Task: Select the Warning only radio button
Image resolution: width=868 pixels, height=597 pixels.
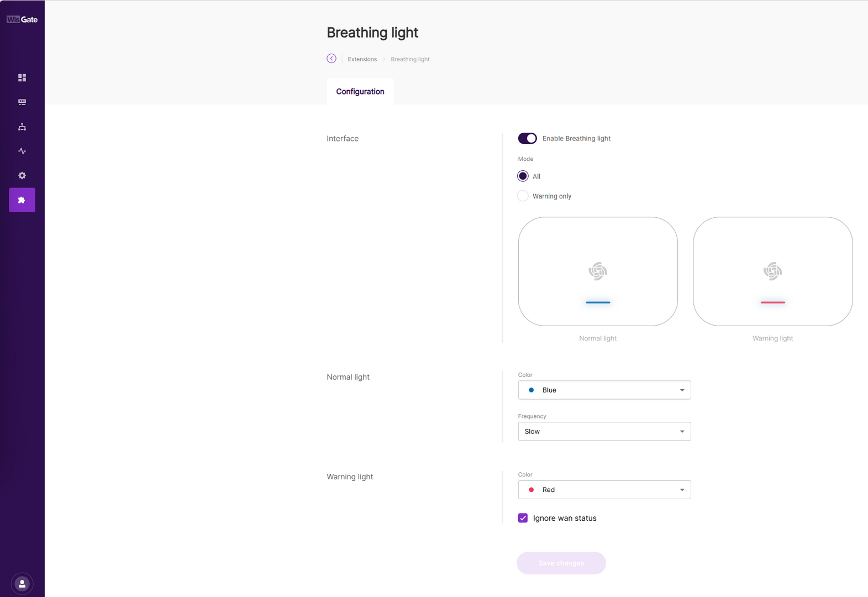Action: click(x=523, y=196)
